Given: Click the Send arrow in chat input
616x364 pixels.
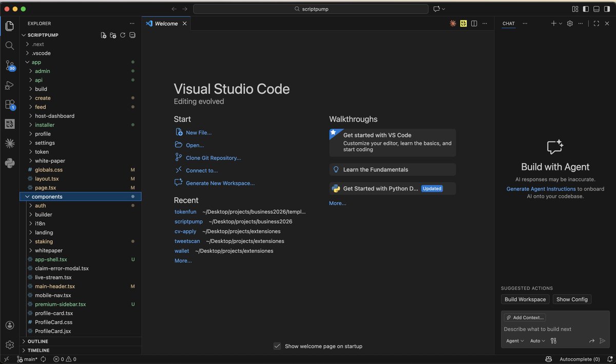Looking at the screenshot, I should 602,340.
